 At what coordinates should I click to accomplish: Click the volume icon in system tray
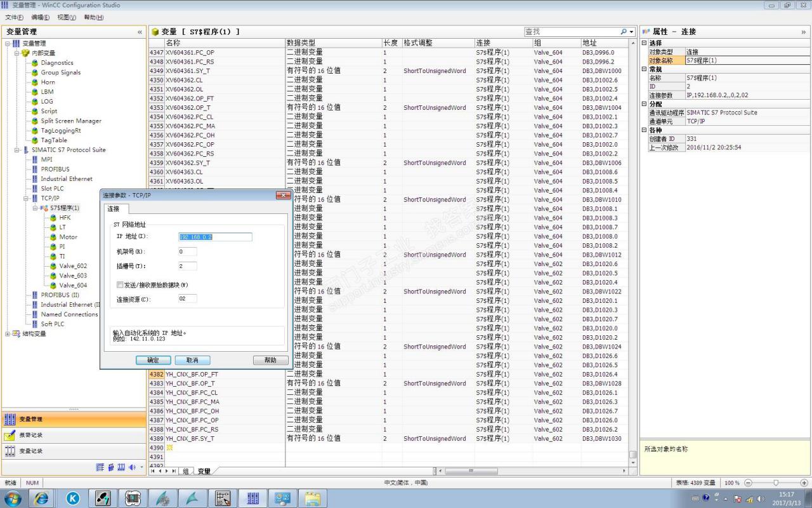coord(759,498)
